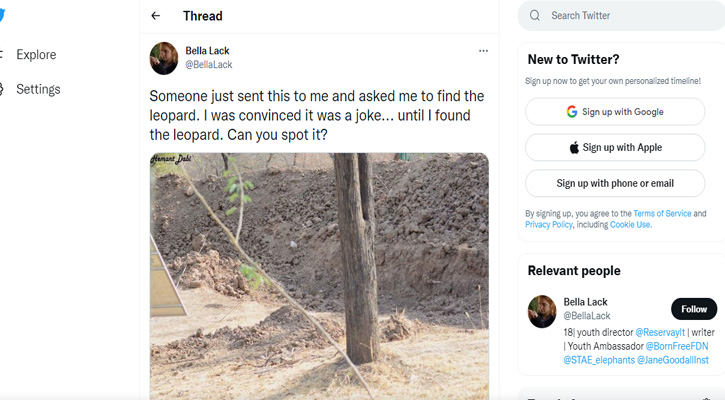Visit the @BornFreeFDN mention link
Screen dimensions: 725x400
point(679,345)
